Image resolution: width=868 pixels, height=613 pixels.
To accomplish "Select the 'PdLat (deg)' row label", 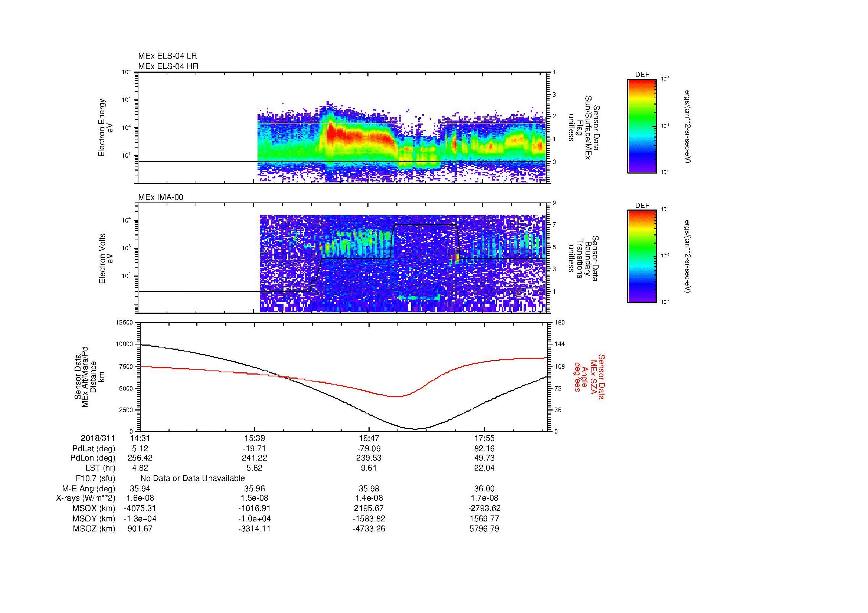I will [x=94, y=449].
